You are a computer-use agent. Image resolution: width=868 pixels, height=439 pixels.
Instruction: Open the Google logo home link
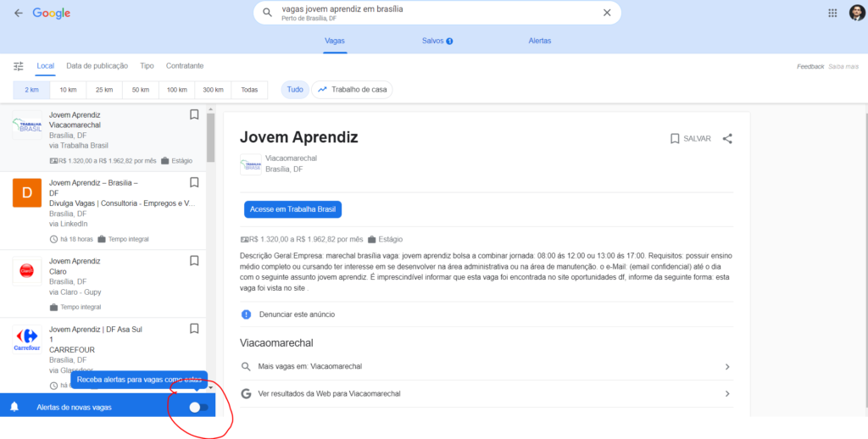click(x=52, y=14)
